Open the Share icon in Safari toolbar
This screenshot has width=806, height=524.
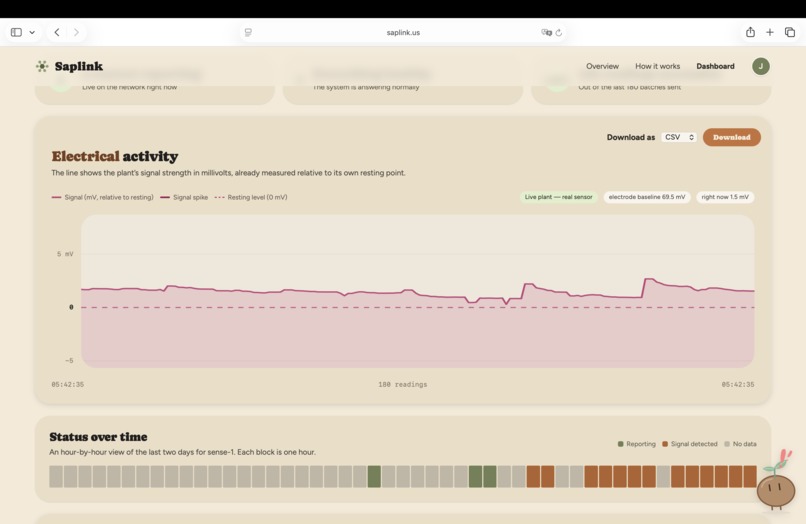(x=750, y=32)
